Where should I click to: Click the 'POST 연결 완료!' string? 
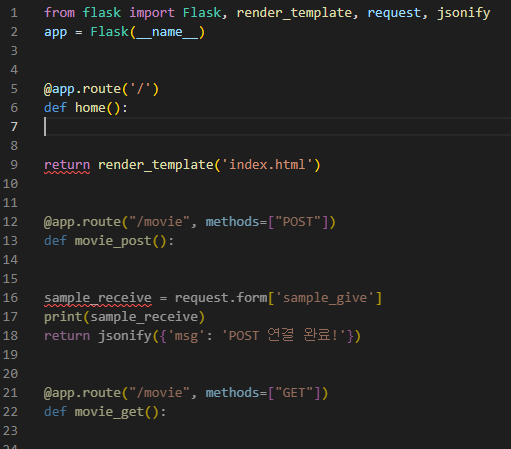pos(284,335)
